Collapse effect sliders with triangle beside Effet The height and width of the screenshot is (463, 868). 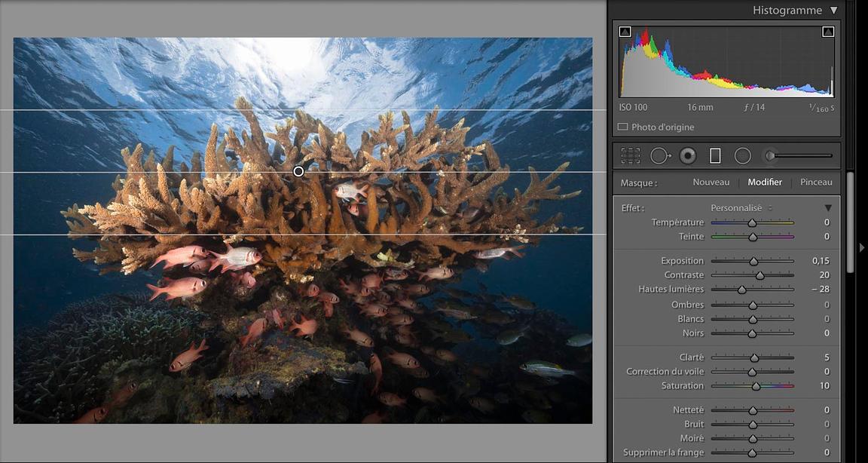[828, 208]
